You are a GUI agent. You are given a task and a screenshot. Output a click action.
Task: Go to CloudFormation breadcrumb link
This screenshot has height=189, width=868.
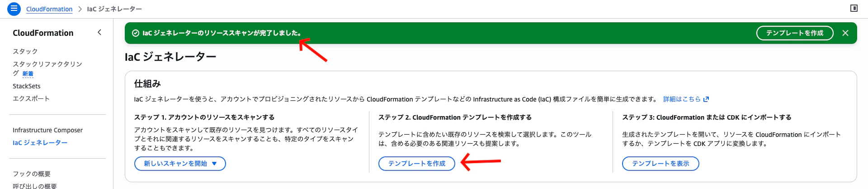click(49, 9)
